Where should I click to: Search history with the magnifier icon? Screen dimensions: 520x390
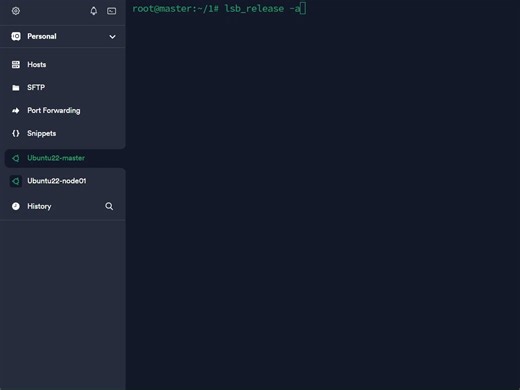click(109, 206)
